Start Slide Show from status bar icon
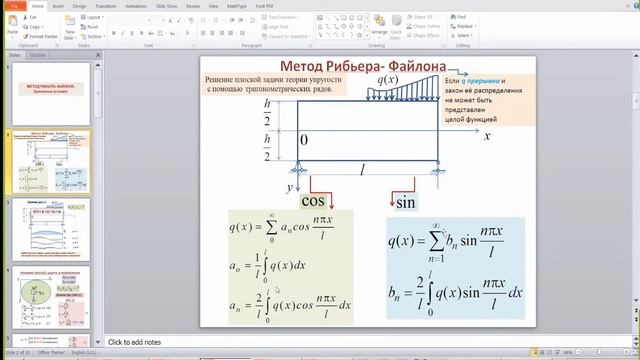 coord(557,352)
